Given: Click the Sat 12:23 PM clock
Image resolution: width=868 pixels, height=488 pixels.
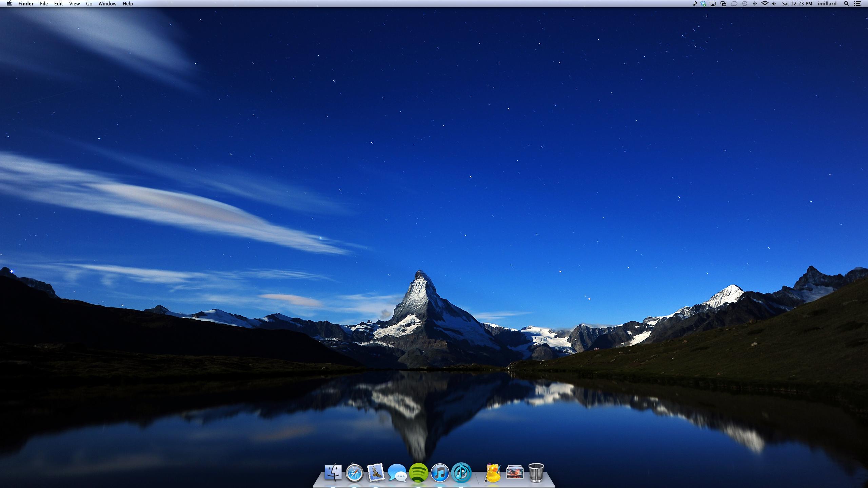Looking at the screenshot, I should (x=797, y=4).
